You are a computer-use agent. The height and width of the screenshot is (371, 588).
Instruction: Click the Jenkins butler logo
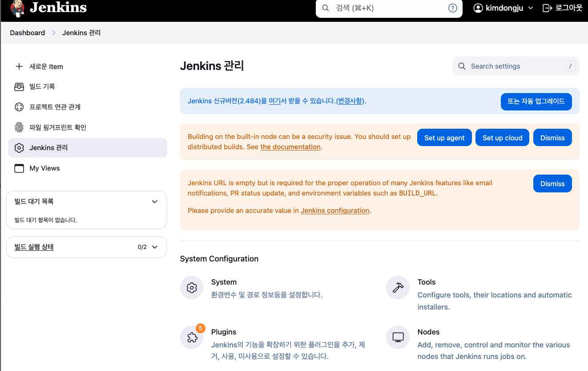click(x=17, y=8)
